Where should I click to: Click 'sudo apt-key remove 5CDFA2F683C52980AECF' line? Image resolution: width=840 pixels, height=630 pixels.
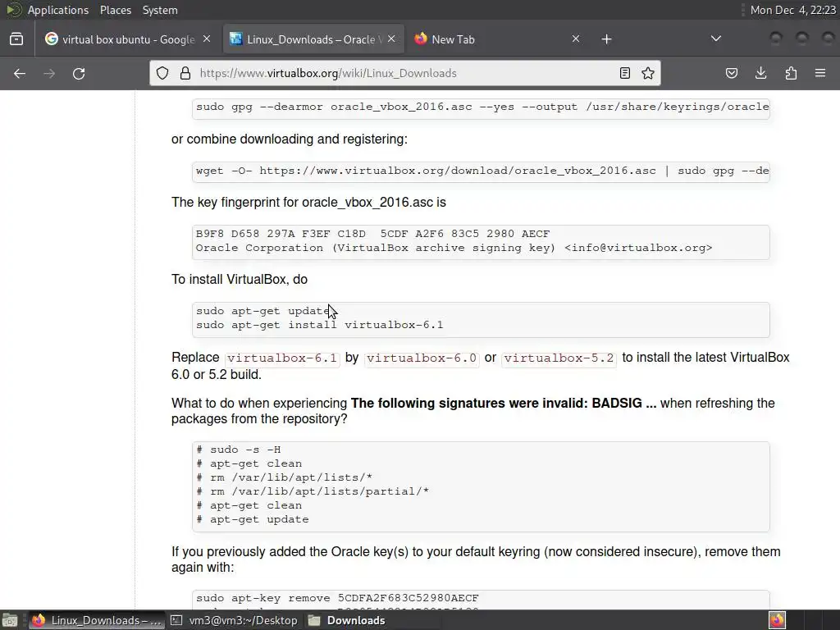click(337, 598)
